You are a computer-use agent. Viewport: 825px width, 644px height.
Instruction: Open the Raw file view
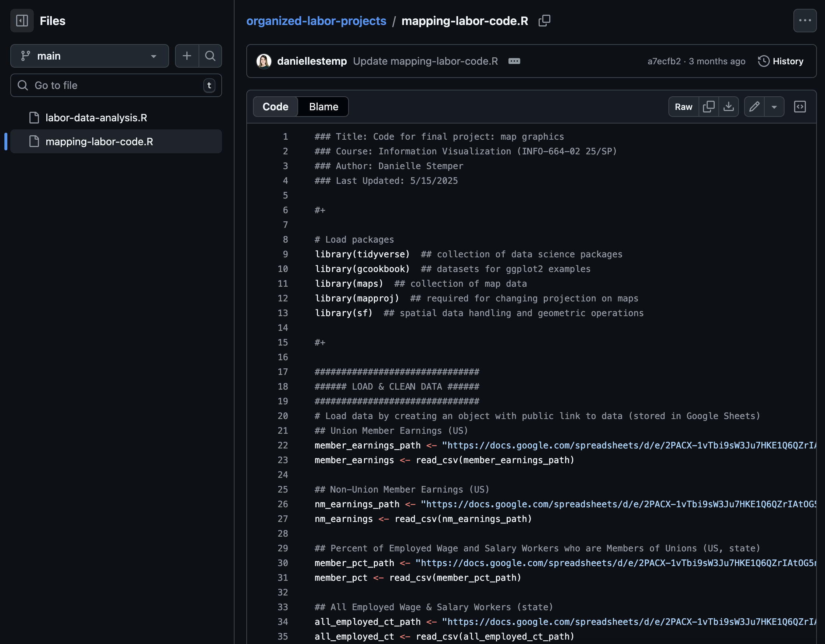point(683,107)
